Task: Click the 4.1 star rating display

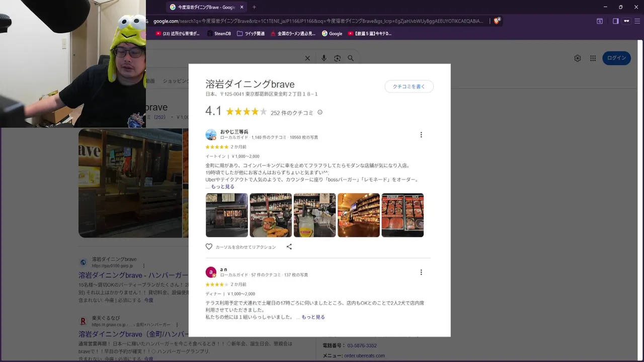Action: [236, 111]
